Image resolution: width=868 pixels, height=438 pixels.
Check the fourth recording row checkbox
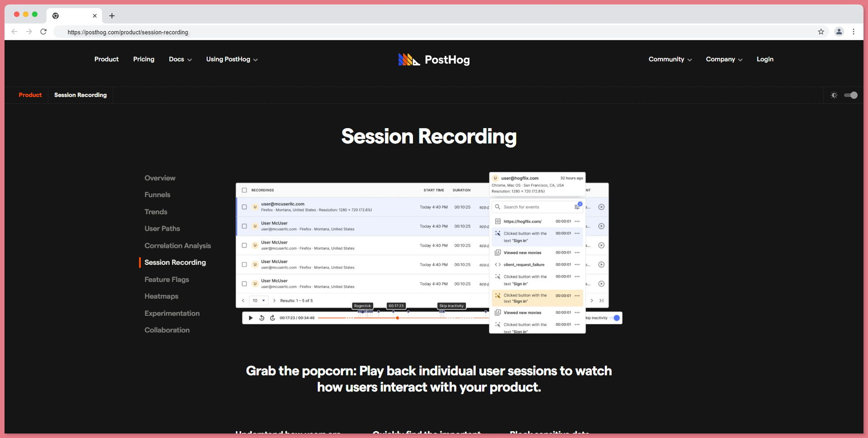[x=244, y=265]
